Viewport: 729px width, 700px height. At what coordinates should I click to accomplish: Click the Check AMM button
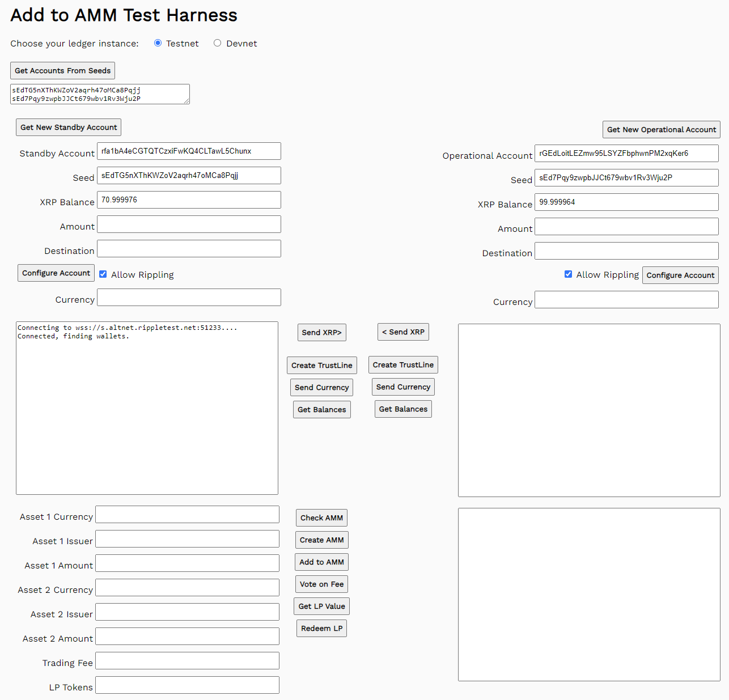pyautogui.click(x=321, y=517)
